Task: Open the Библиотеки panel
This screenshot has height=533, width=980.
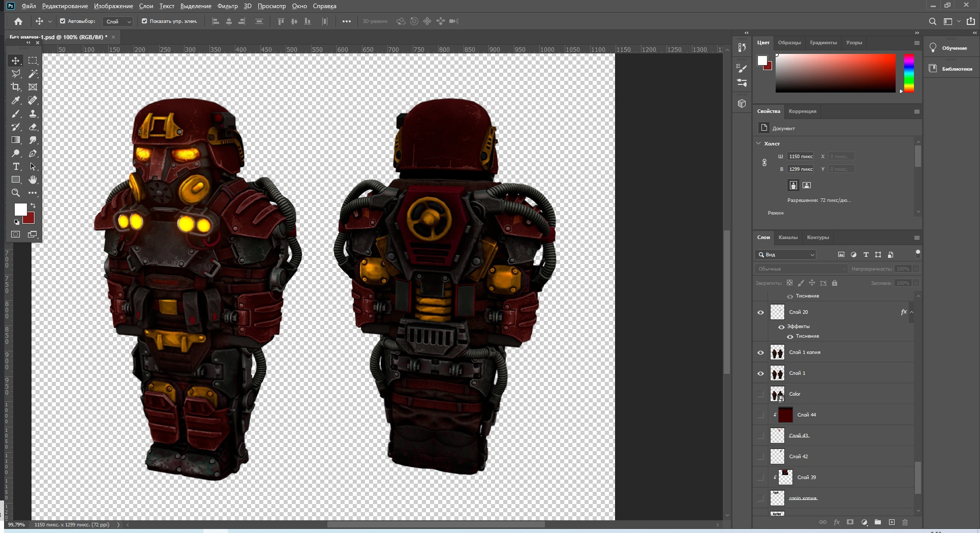Action: (951, 69)
